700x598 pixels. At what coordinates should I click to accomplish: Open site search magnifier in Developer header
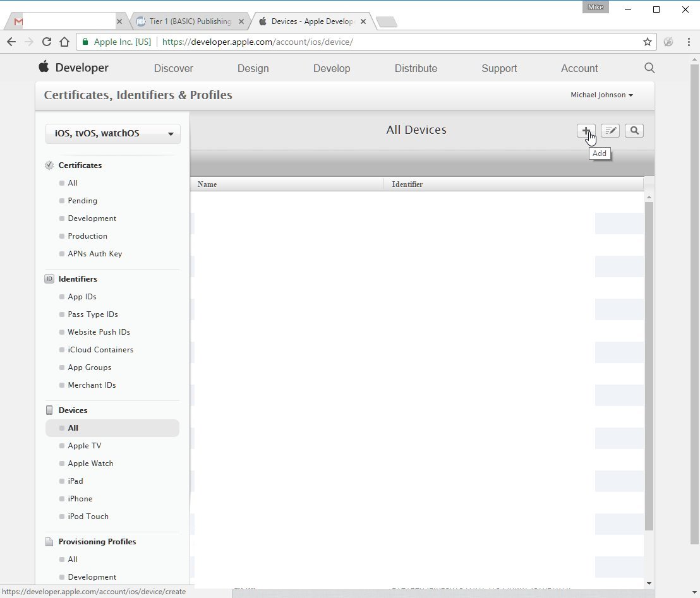pos(649,68)
